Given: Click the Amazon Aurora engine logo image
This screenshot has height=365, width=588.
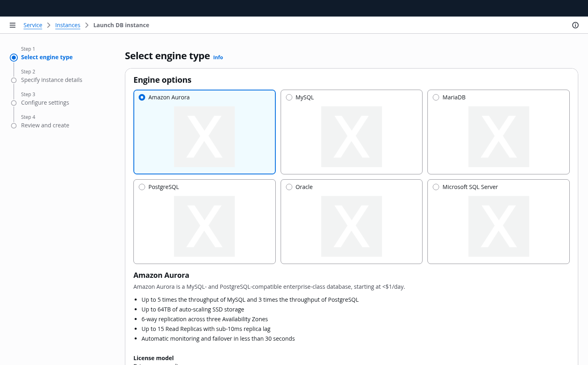Looking at the screenshot, I should [x=204, y=137].
